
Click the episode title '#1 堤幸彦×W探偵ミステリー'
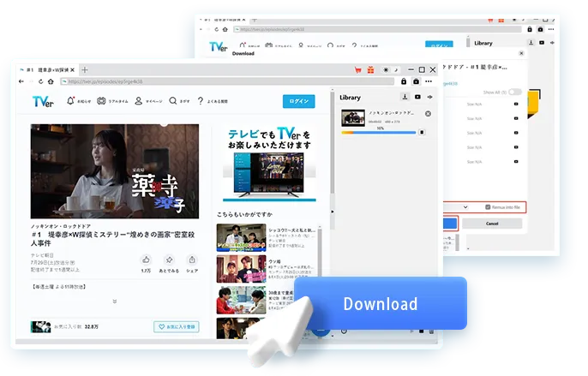pos(113,239)
